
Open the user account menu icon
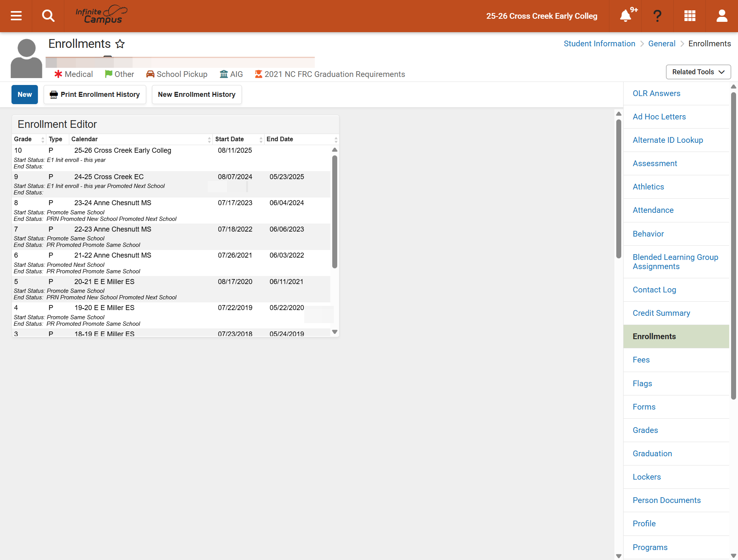click(722, 16)
